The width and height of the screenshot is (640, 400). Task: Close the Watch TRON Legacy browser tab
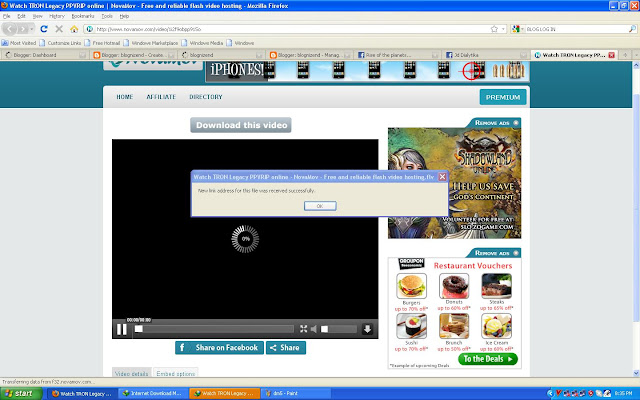pos(611,55)
